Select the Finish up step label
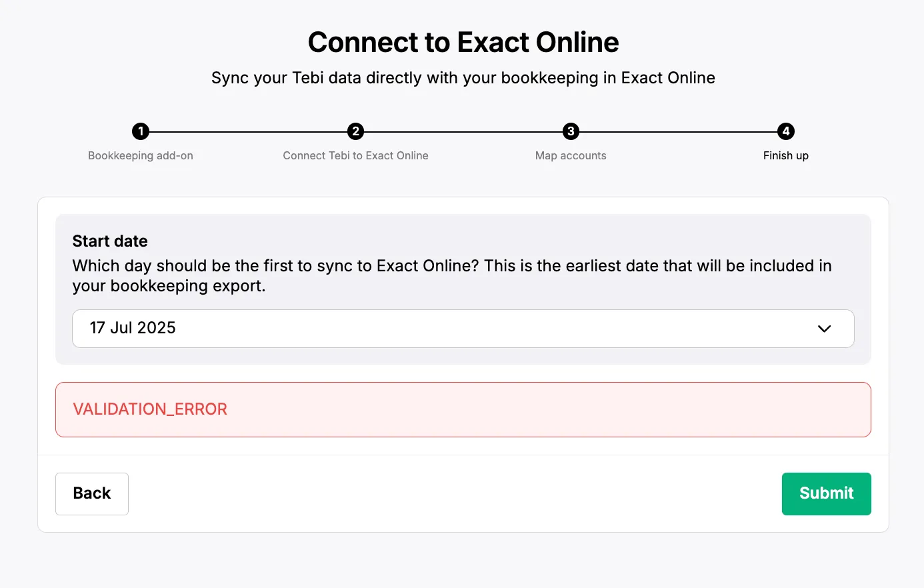 [x=785, y=155]
